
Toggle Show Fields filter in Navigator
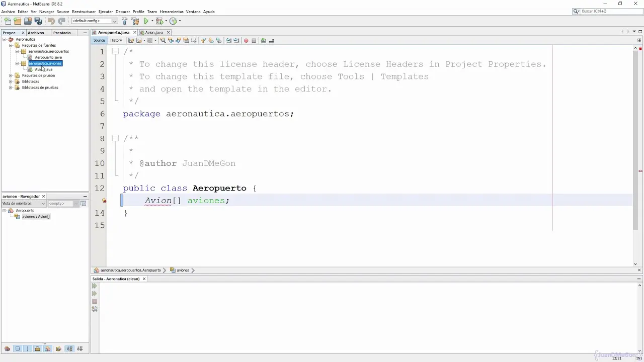coord(18,348)
